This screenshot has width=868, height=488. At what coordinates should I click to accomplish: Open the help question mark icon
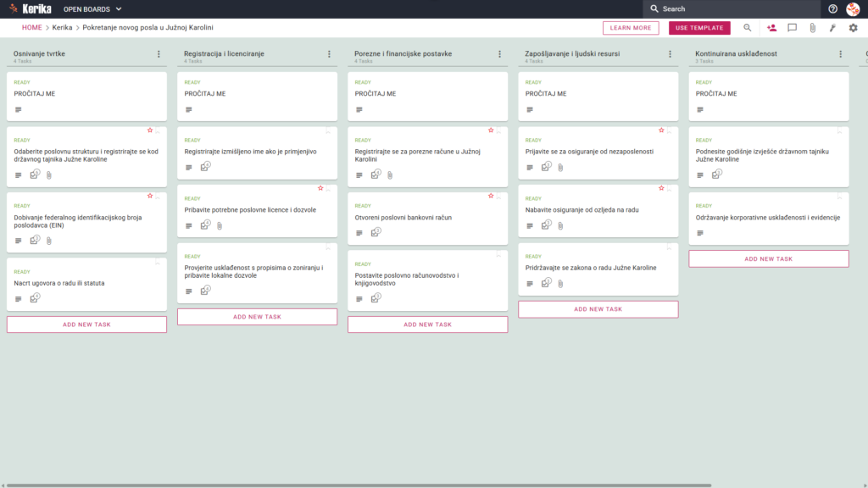tap(832, 8)
